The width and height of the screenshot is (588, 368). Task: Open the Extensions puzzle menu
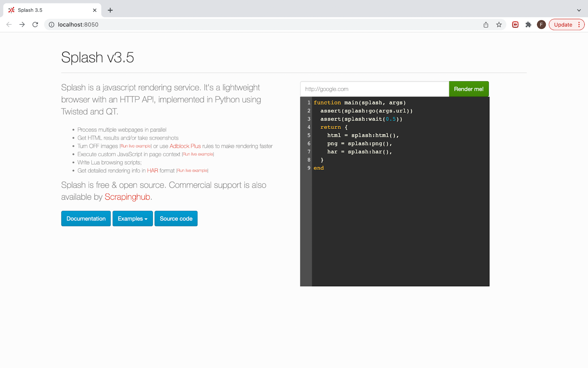528,25
